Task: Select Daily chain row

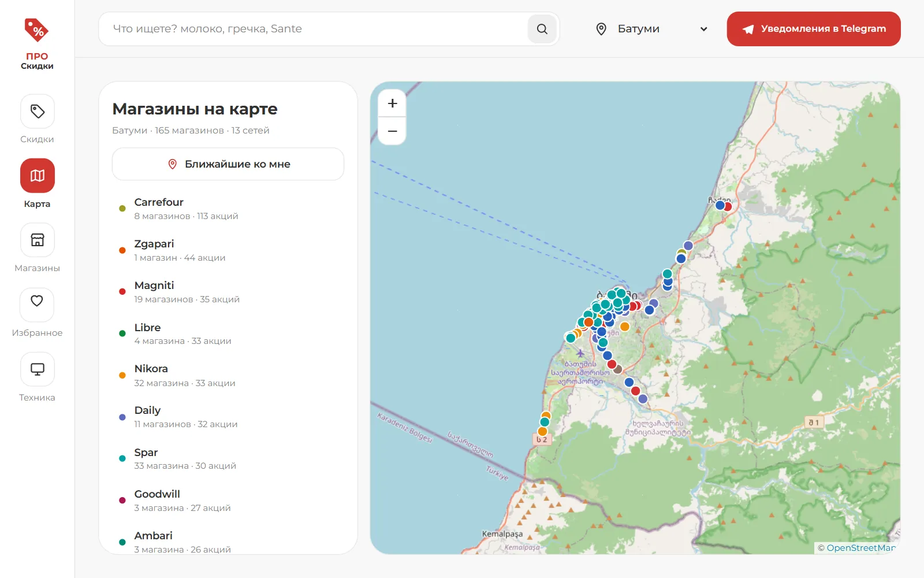Action: click(229, 417)
